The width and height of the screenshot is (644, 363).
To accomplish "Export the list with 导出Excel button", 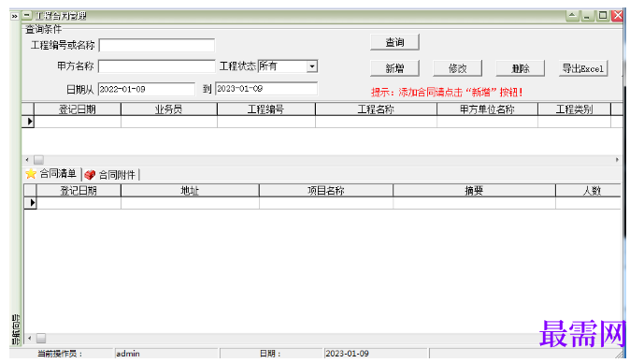I will (583, 68).
